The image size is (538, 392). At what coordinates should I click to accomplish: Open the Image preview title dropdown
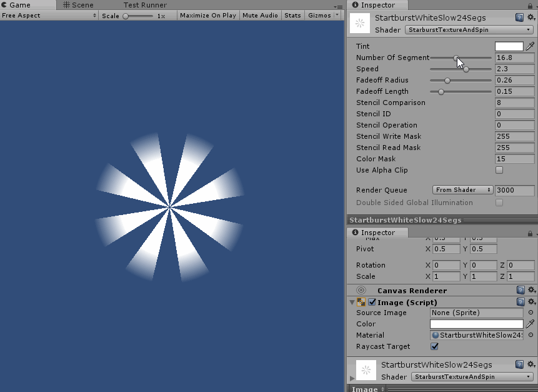click(368, 389)
